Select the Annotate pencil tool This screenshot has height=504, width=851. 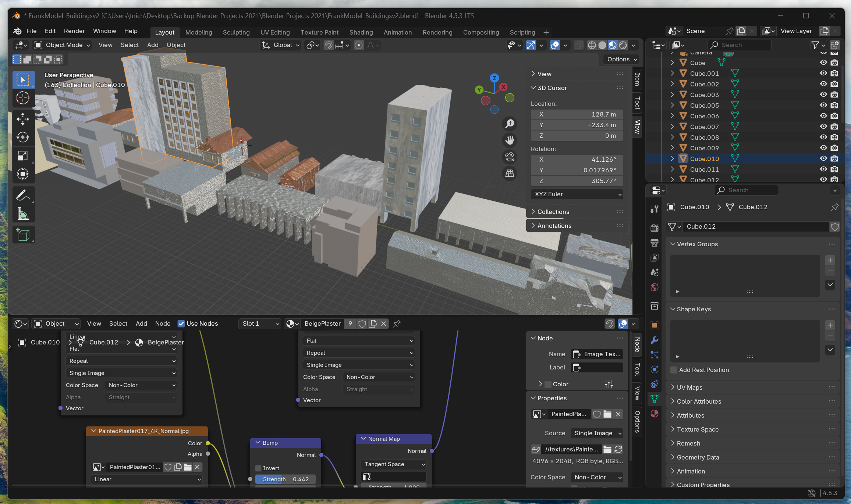(23, 195)
